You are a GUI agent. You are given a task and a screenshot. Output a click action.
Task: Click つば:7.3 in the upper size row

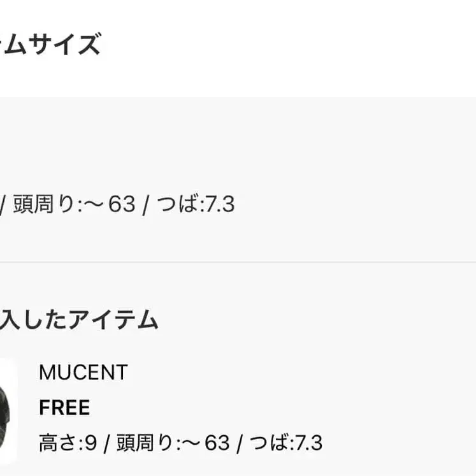coord(196,205)
